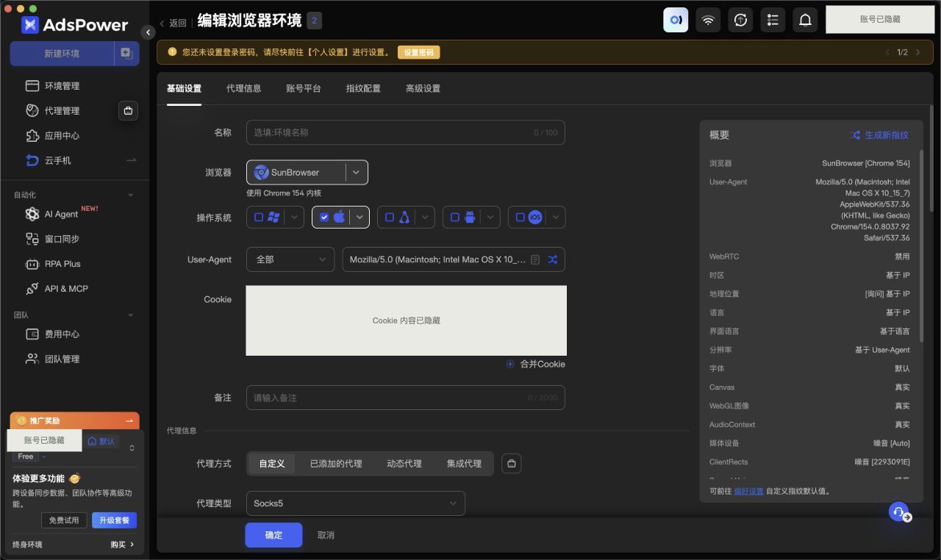Uncheck the macOS operating system checkbox
The width and height of the screenshot is (941, 560).
[324, 218]
